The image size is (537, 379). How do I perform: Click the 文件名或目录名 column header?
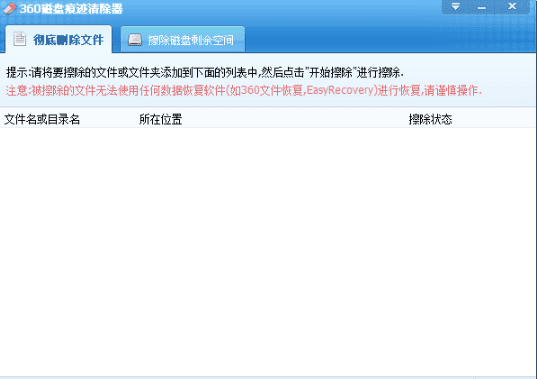pos(42,119)
